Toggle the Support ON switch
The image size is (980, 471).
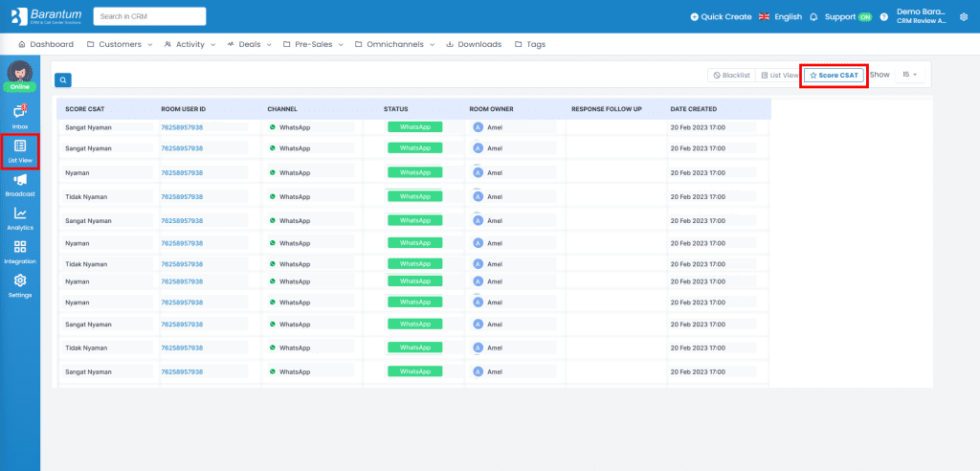864,17
